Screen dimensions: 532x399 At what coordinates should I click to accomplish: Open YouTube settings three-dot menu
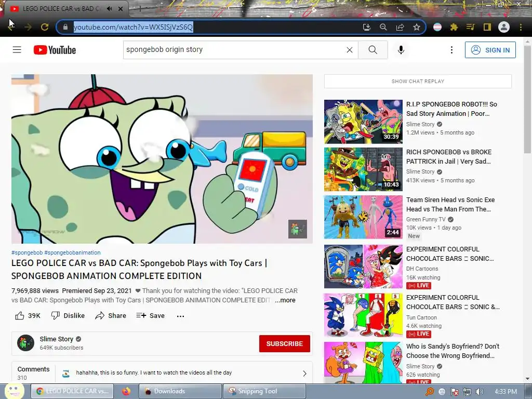tap(451, 50)
